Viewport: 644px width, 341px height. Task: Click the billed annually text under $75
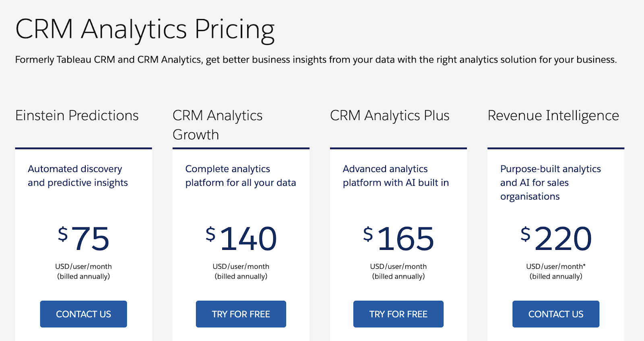point(83,277)
